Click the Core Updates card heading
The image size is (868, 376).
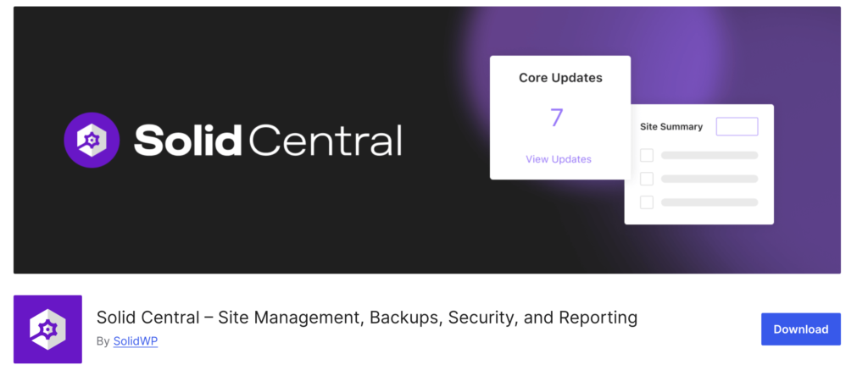click(560, 78)
